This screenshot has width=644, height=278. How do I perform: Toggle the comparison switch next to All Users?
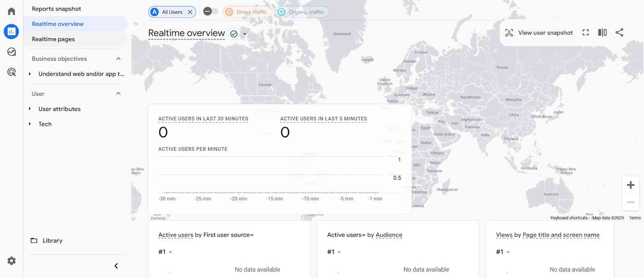click(x=211, y=11)
